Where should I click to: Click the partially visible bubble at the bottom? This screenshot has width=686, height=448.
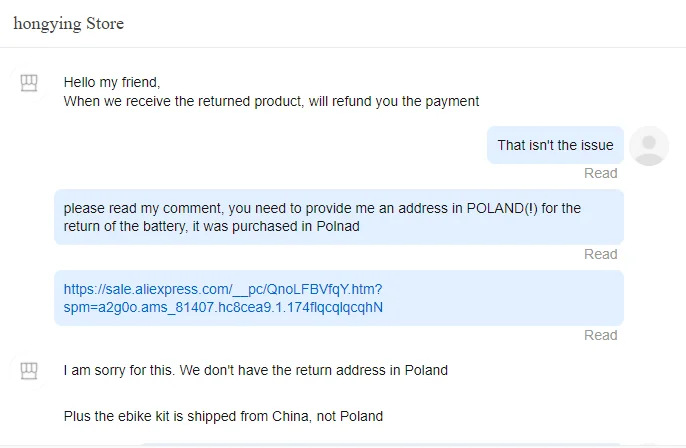point(380,444)
